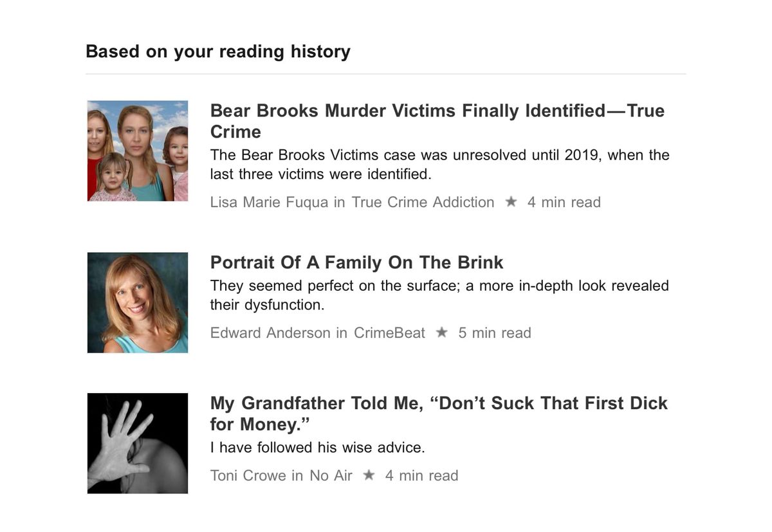Open the black-and-white raised hand thumbnail
The image size is (772, 532).
138,443
